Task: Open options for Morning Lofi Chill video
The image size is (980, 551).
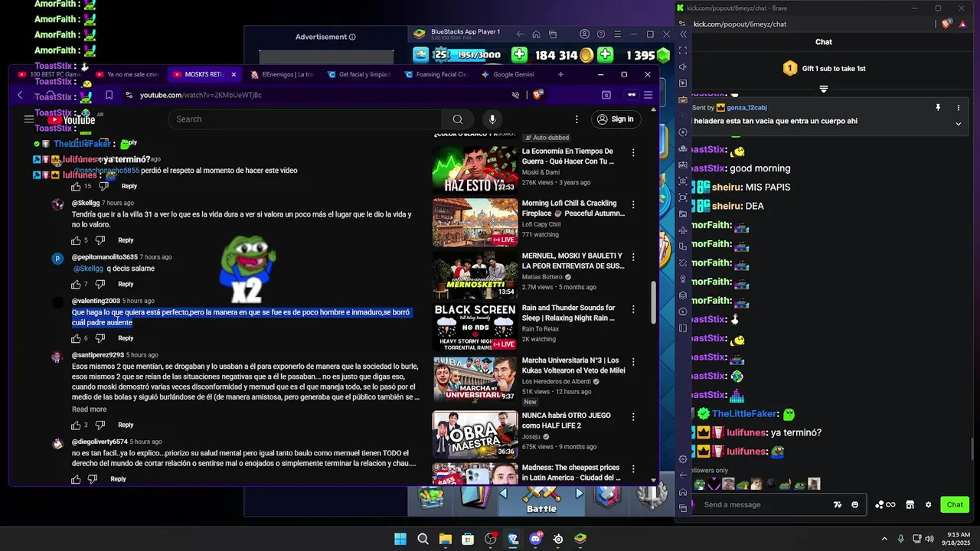Action: (x=633, y=205)
